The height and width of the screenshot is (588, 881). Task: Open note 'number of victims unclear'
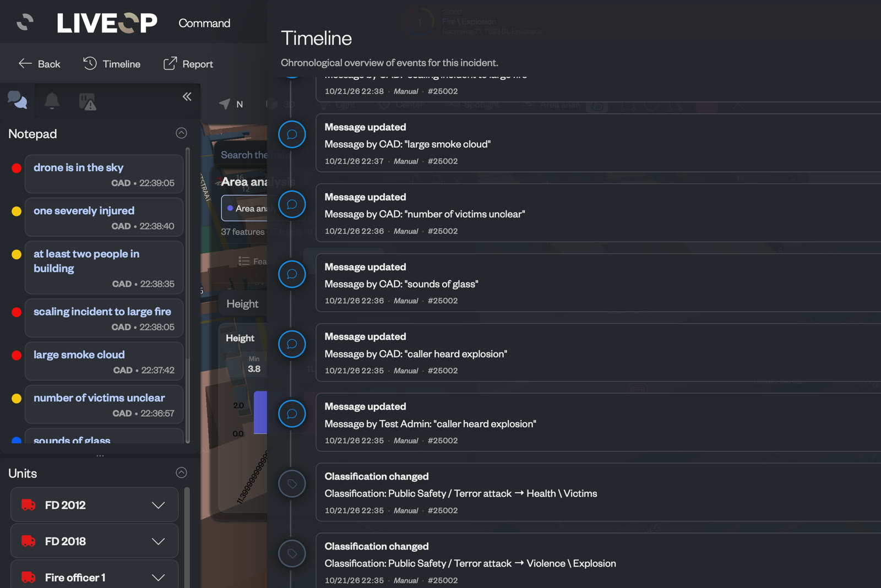(x=104, y=404)
